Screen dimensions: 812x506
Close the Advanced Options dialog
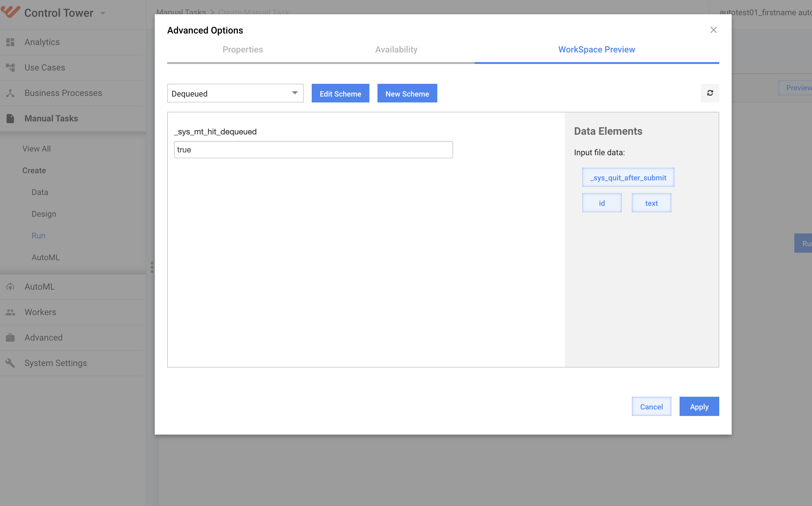pos(713,30)
